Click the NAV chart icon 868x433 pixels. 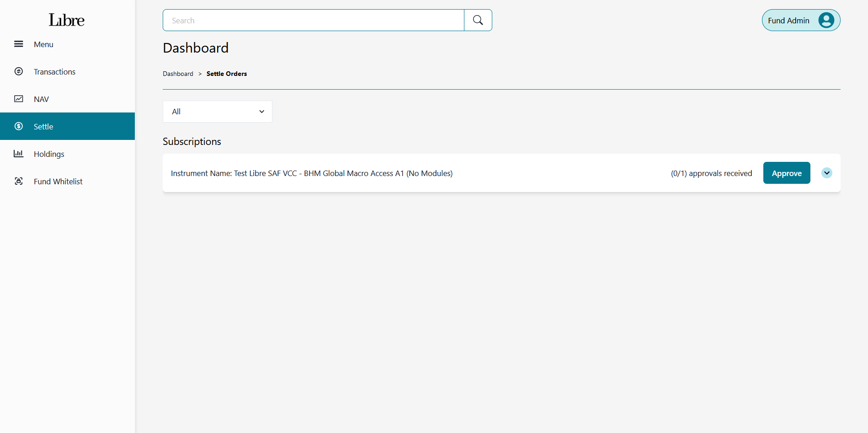(18, 99)
